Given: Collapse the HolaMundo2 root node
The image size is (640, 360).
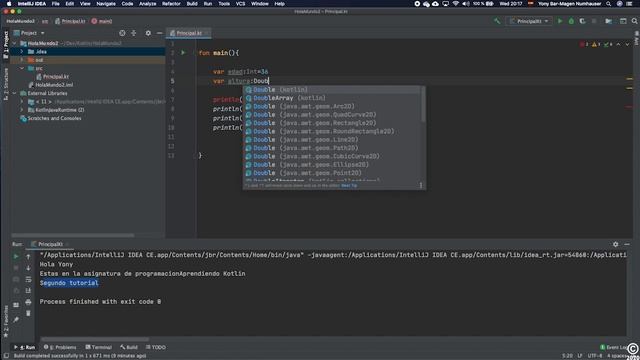Looking at the screenshot, I should click(x=15, y=43).
